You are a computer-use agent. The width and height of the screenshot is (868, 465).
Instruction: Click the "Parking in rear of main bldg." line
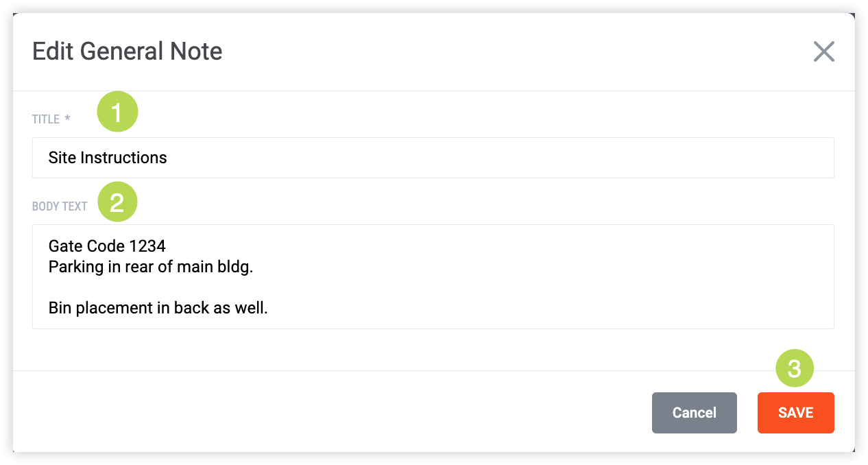point(151,267)
